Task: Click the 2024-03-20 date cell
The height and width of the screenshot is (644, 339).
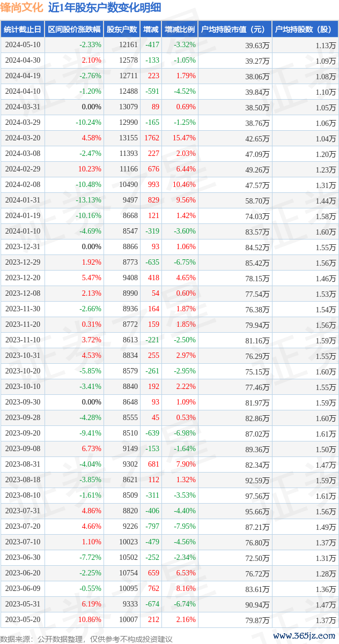Action: [23, 138]
